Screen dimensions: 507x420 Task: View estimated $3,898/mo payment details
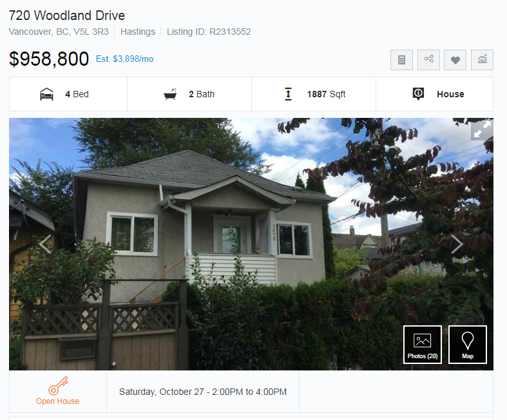click(x=124, y=59)
